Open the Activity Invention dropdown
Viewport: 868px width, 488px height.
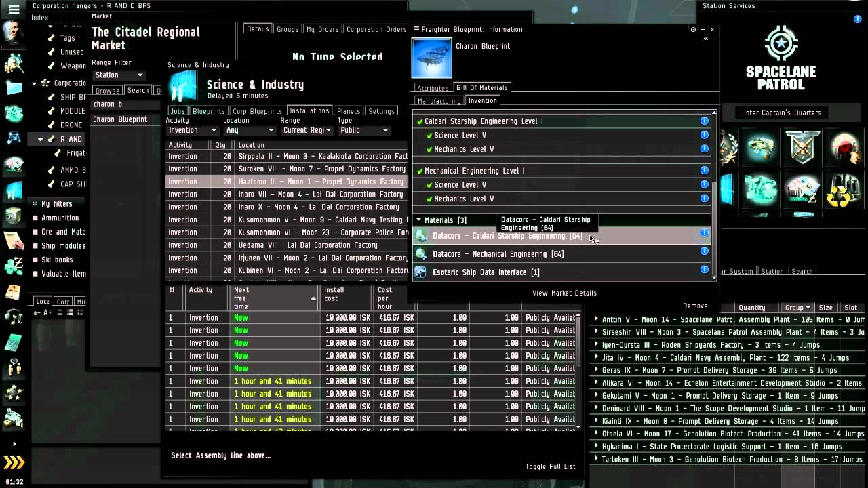pyautogui.click(x=192, y=130)
